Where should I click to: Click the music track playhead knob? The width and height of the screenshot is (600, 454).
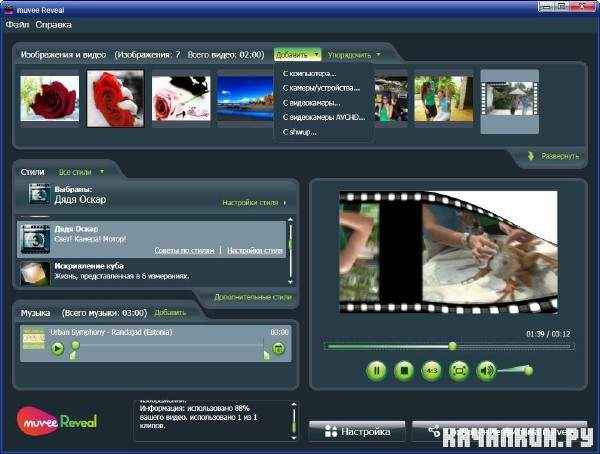click(x=75, y=345)
